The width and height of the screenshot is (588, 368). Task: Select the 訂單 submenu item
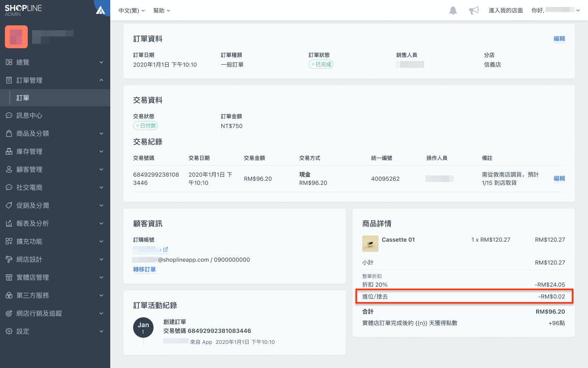coord(55,98)
